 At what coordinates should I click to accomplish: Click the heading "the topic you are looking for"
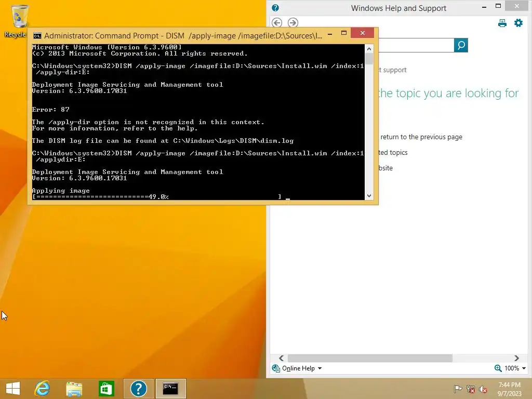[x=448, y=93]
